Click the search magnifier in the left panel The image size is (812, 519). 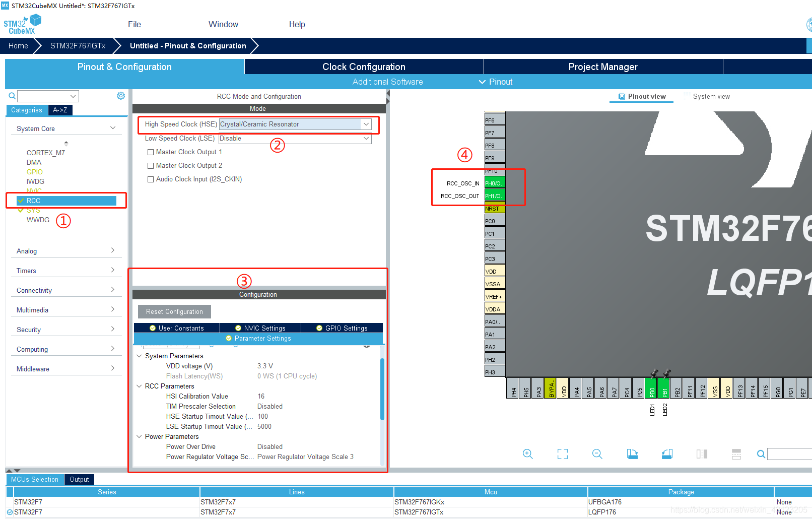(12, 96)
